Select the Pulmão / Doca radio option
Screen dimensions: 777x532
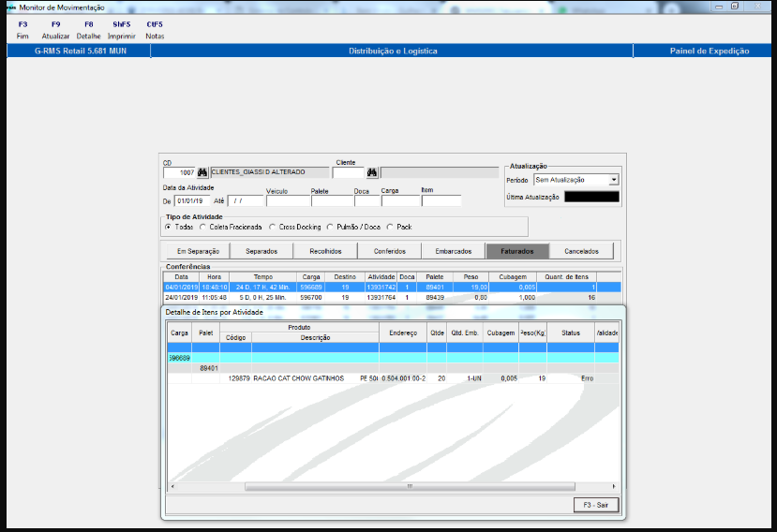(330, 227)
